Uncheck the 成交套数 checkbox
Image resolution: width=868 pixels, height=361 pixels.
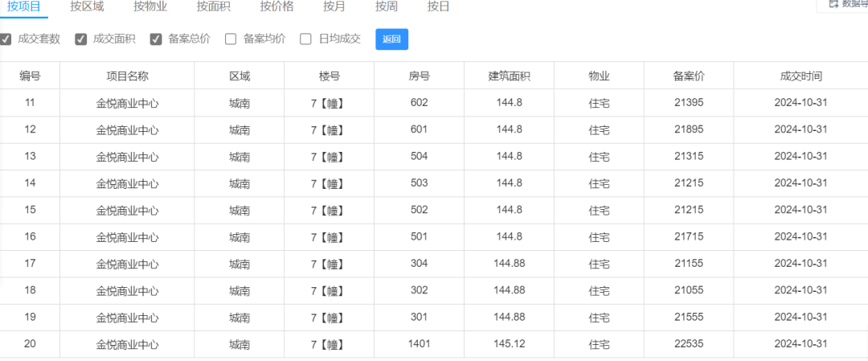(x=6, y=39)
